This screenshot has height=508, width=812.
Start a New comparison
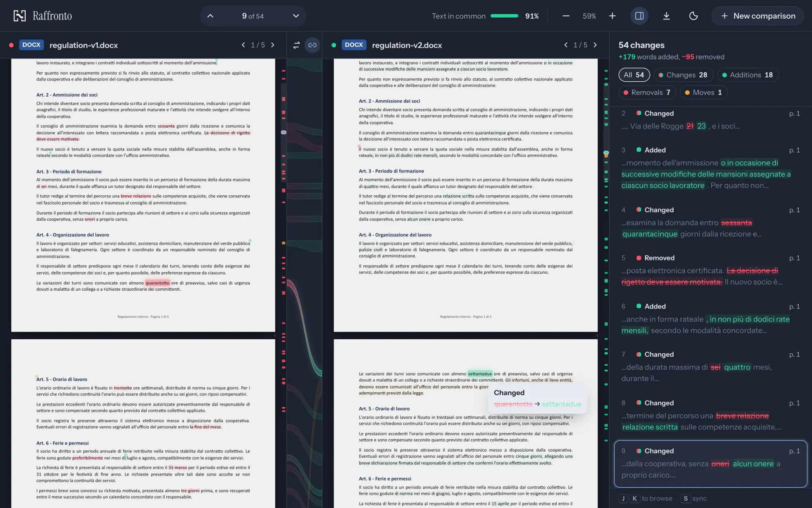758,16
